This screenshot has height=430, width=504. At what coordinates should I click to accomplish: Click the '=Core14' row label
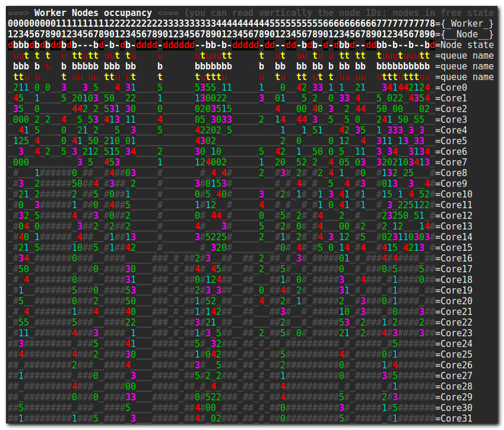click(x=454, y=237)
